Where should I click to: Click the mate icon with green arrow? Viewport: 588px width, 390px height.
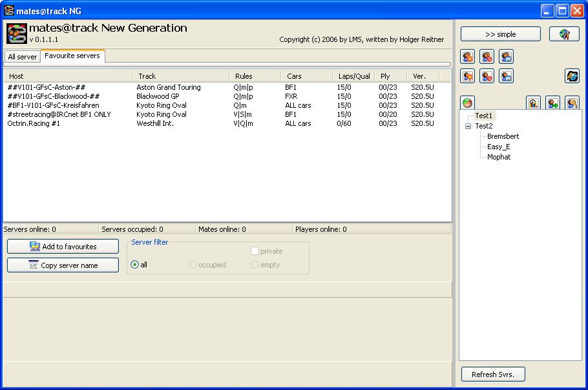[552, 103]
